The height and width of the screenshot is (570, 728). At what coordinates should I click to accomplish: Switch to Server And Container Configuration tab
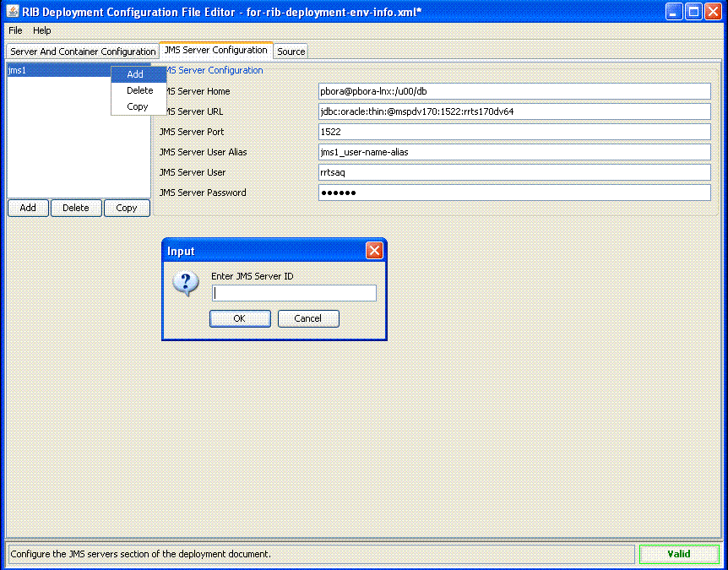[83, 52]
